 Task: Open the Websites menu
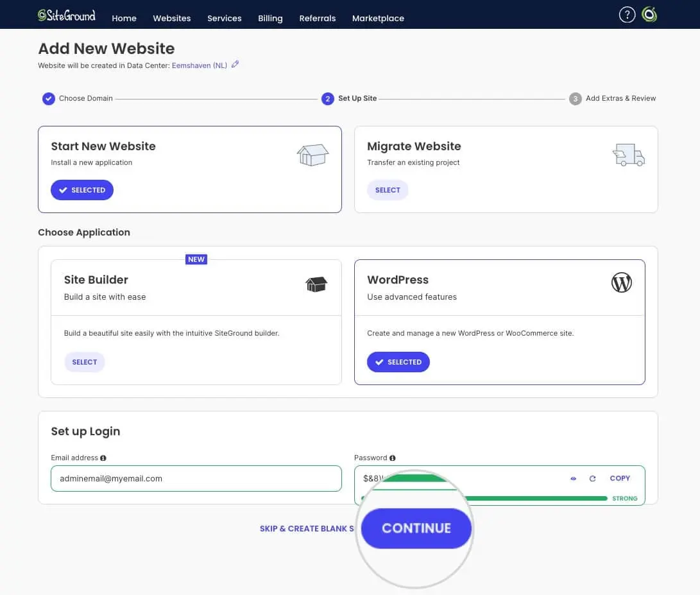(171, 18)
